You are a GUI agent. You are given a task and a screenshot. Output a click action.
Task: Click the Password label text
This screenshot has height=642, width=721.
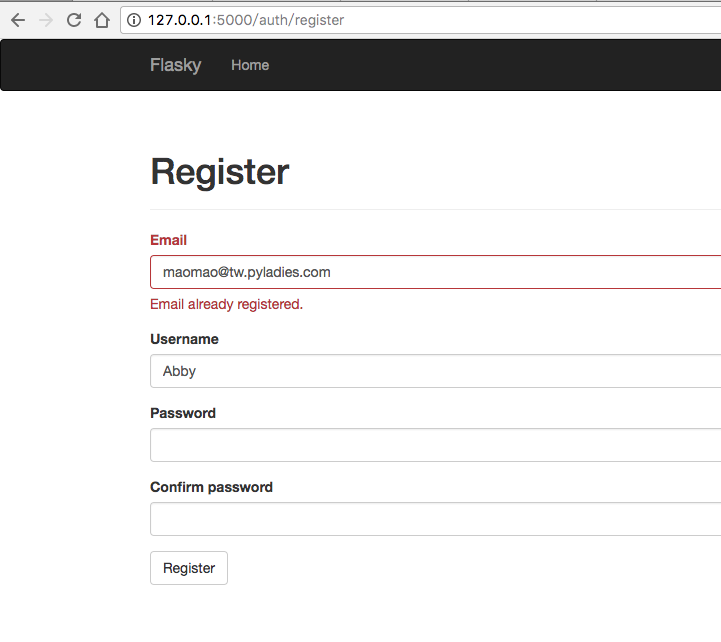point(183,413)
